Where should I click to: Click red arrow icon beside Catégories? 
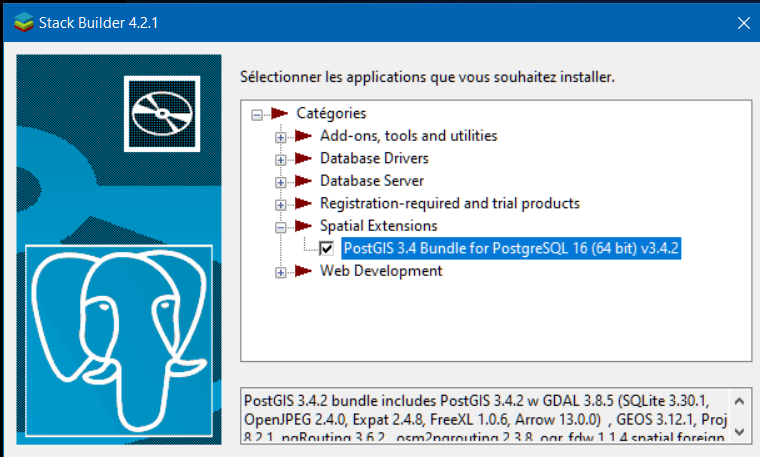click(281, 113)
